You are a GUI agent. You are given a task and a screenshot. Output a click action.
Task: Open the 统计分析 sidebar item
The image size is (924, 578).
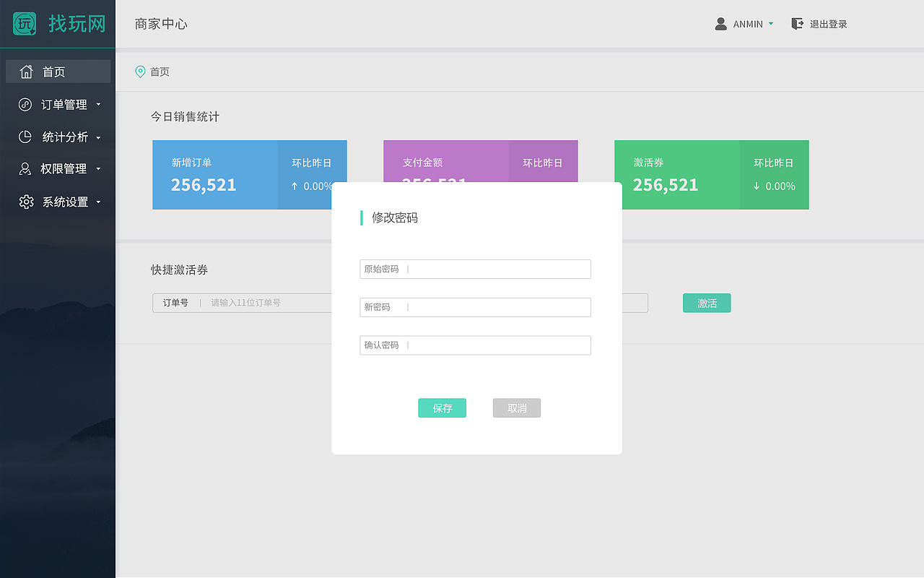pos(58,137)
